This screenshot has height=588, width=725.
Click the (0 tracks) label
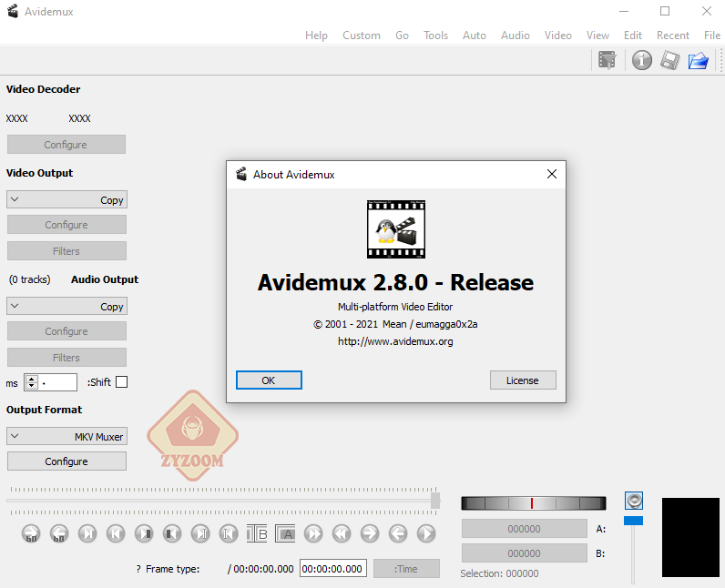(x=29, y=279)
